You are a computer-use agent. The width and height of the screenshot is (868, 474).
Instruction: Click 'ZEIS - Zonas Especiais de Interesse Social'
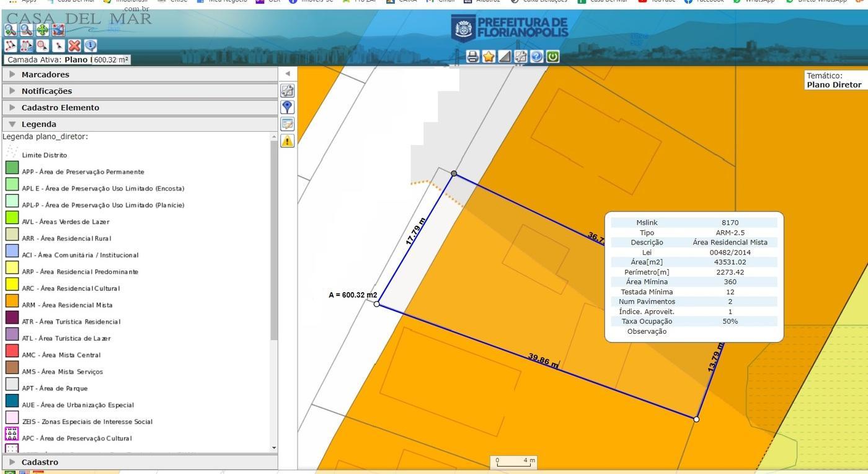point(87,422)
